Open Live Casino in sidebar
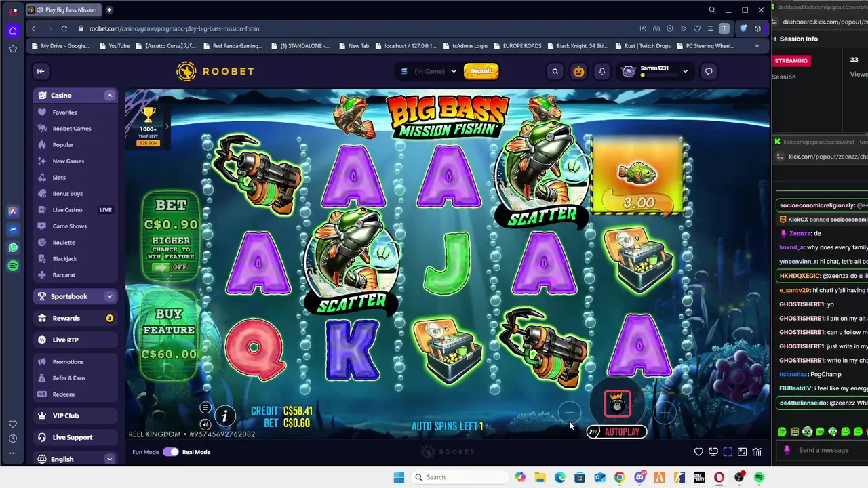The height and width of the screenshot is (488, 868). [67, 210]
